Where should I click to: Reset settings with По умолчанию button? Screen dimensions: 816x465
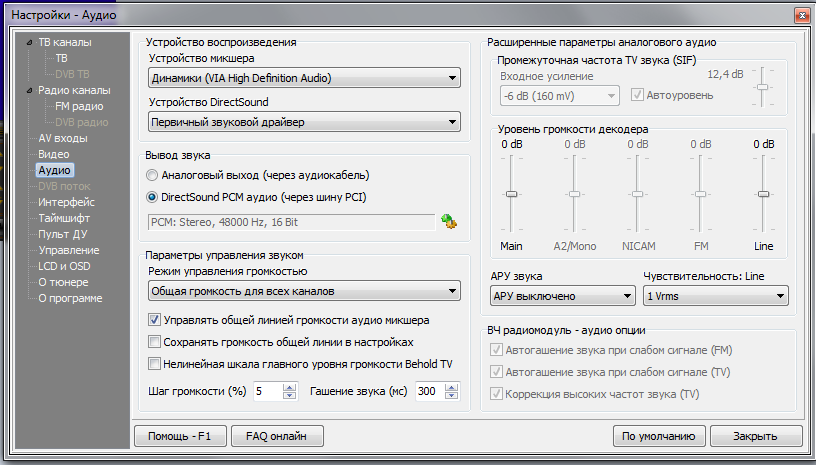(657, 436)
